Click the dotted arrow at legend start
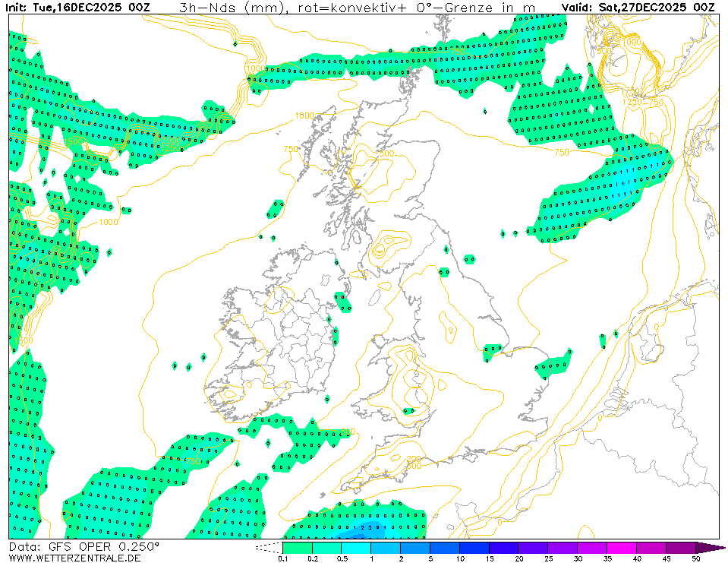 pyautogui.click(x=269, y=548)
